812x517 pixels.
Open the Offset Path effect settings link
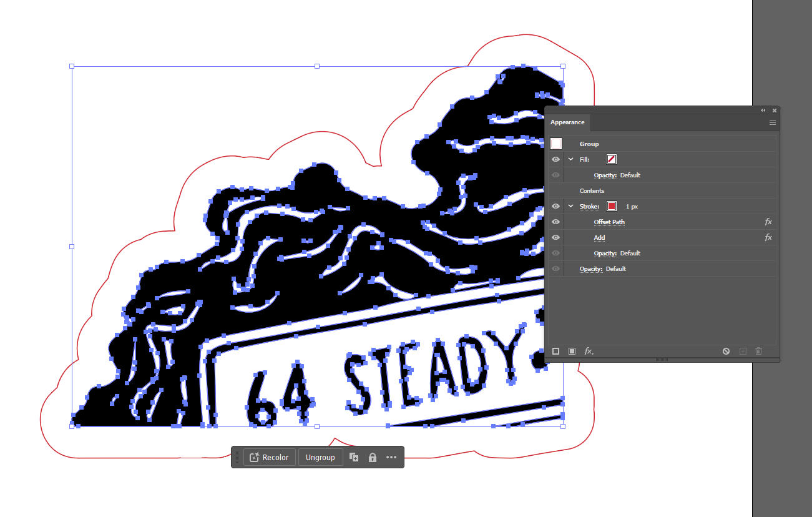tap(609, 222)
